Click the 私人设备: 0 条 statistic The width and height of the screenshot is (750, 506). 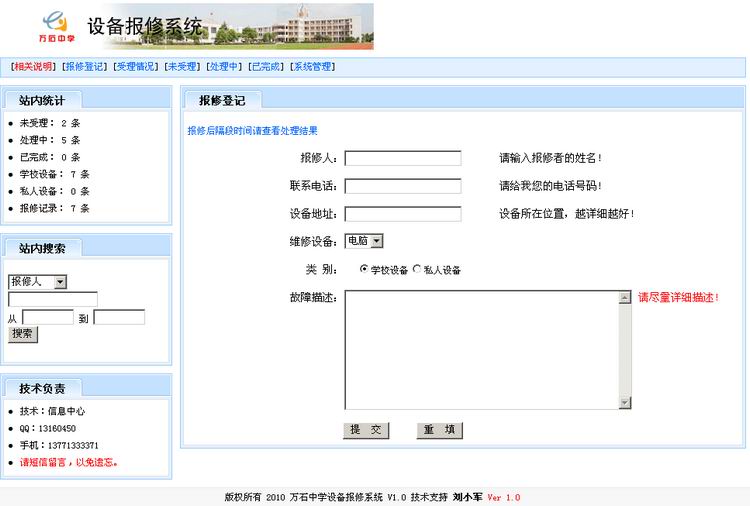(55, 191)
